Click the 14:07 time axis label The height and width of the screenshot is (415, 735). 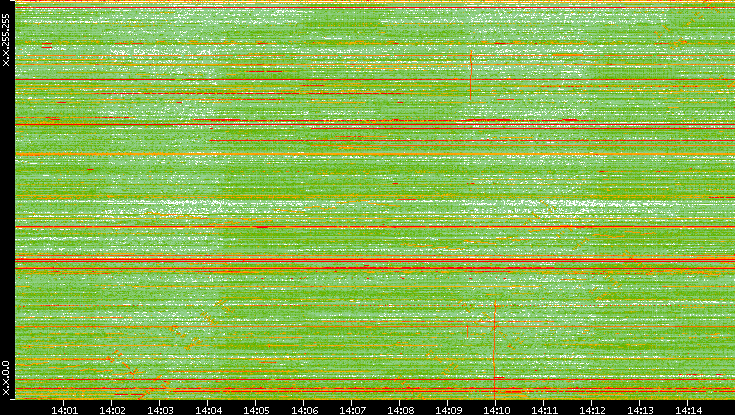coord(352,411)
